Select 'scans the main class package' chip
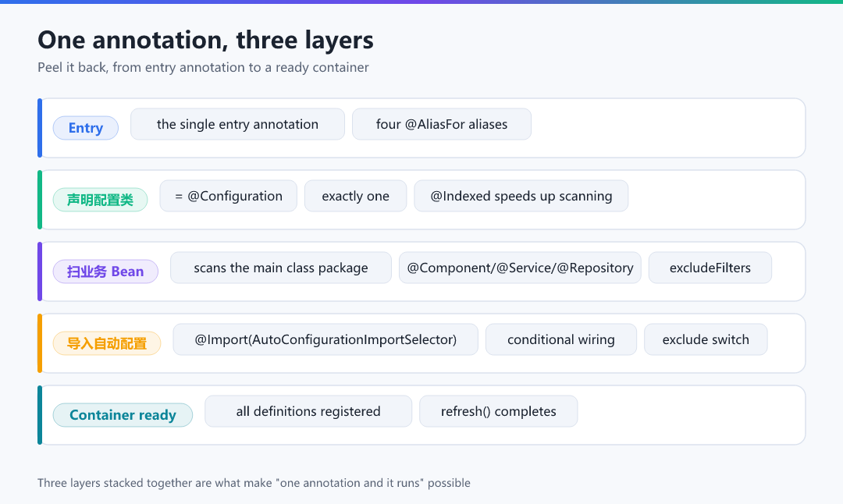843x504 pixels. pos(281,268)
